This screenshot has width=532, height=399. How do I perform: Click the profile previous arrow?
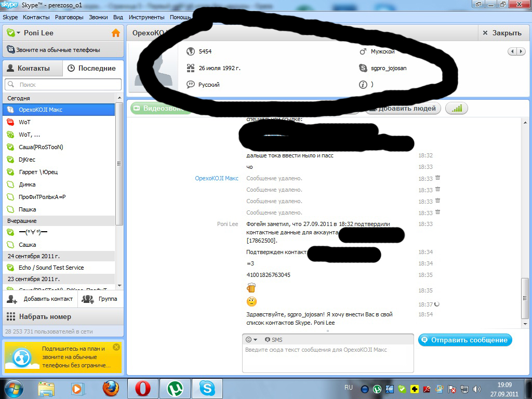point(512,51)
